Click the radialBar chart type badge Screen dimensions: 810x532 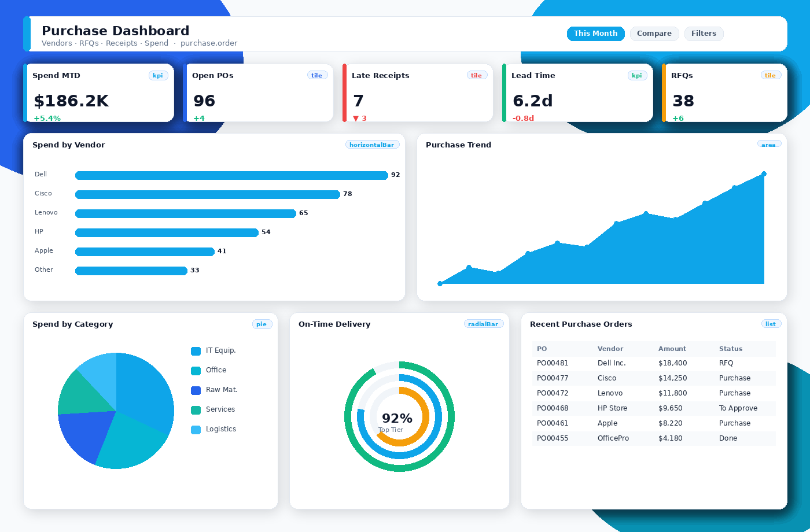pyautogui.click(x=483, y=324)
